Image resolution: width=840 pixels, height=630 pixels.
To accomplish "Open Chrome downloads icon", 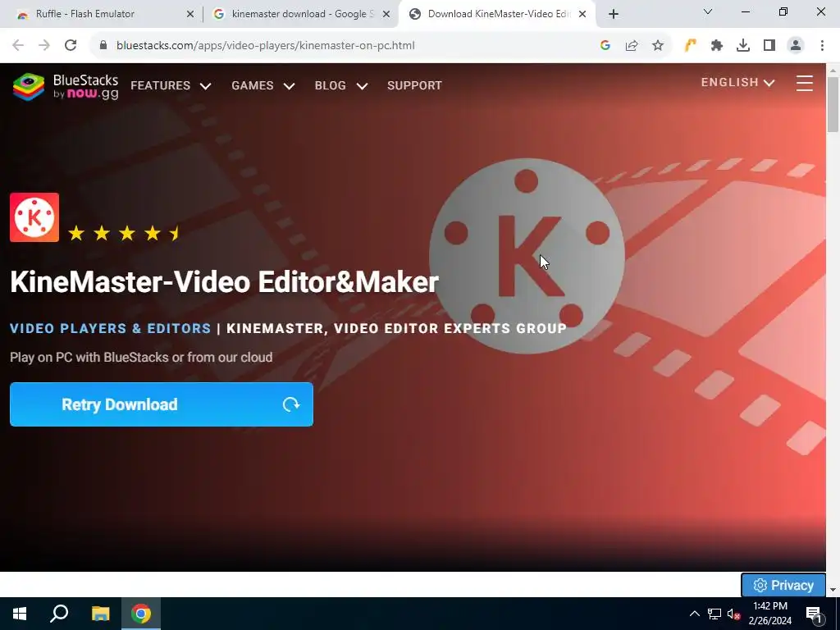I will point(743,46).
